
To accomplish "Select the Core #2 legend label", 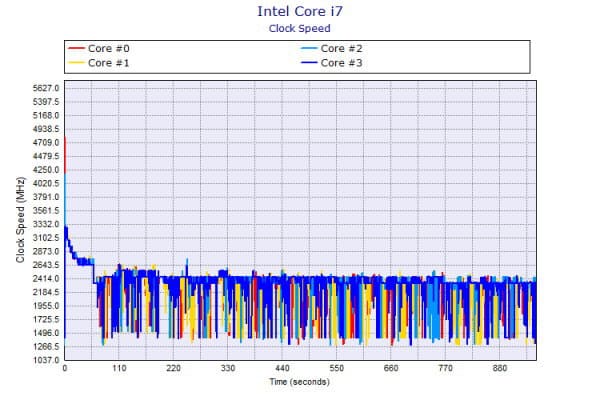I will 341,49.
